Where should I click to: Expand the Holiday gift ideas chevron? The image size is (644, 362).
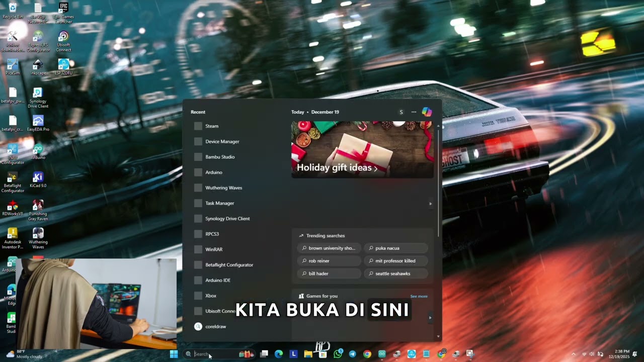[x=375, y=168]
